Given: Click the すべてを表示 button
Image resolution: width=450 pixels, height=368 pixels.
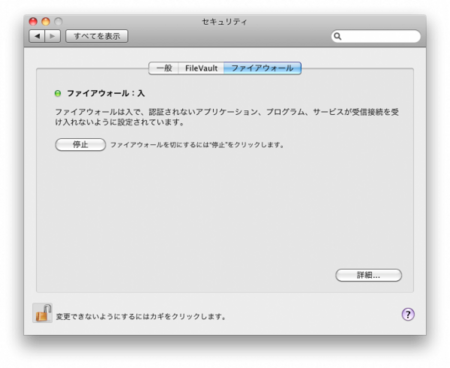Looking at the screenshot, I should [x=97, y=36].
